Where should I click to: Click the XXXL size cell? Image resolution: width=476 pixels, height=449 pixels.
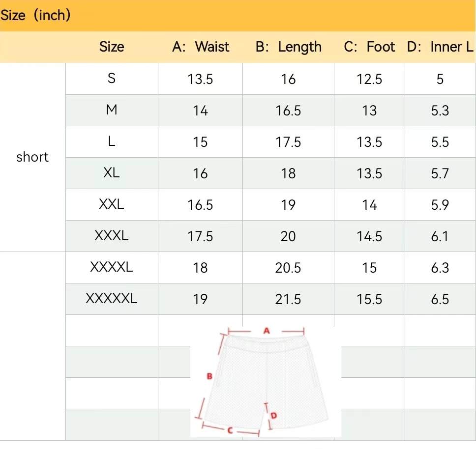click(x=112, y=236)
